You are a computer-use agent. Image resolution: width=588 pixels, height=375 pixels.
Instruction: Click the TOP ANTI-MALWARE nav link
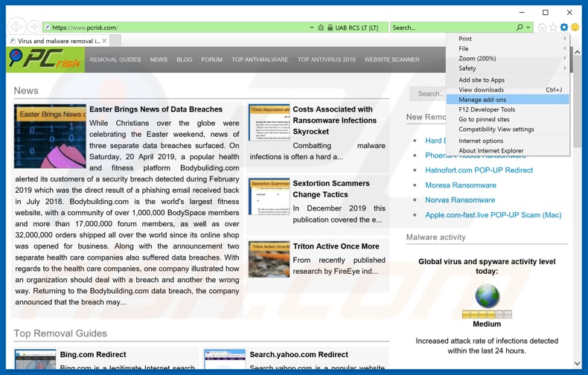[x=260, y=60]
